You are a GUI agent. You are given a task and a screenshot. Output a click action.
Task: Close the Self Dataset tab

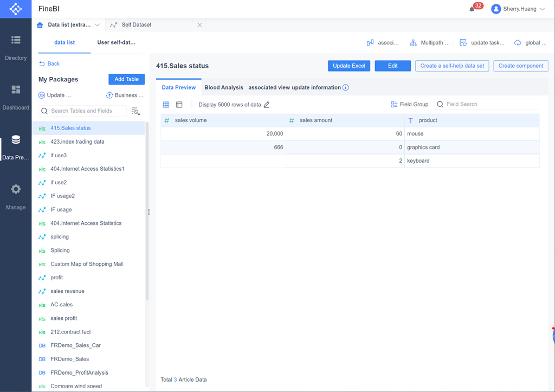(199, 25)
